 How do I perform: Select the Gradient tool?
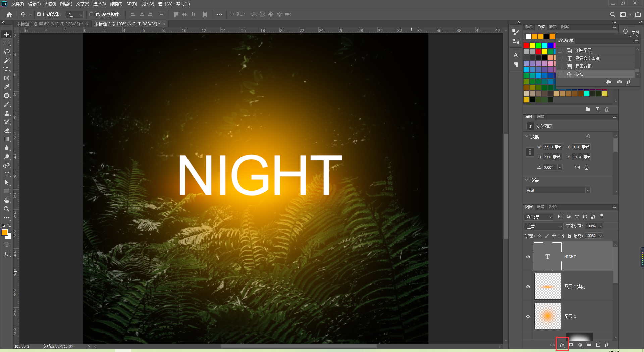click(7, 139)
